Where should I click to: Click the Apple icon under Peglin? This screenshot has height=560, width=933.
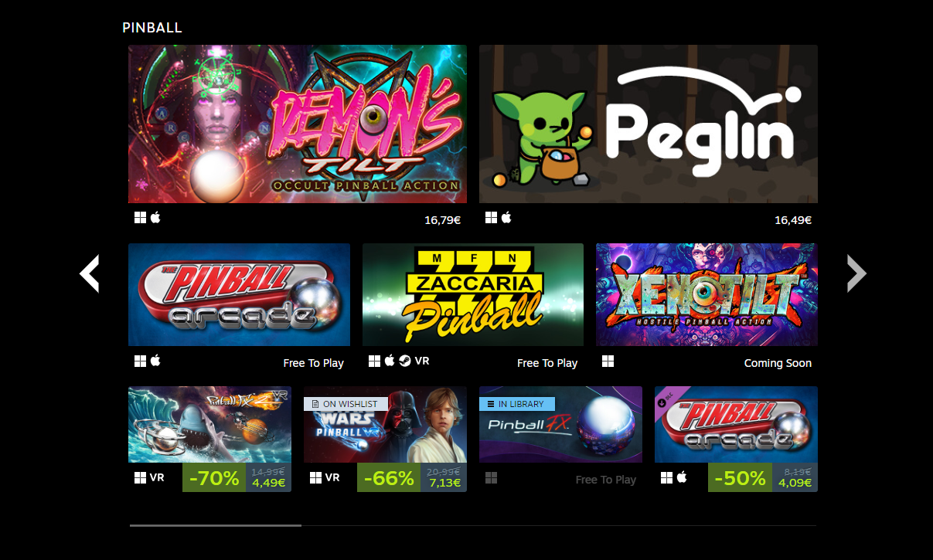(506, 218)
